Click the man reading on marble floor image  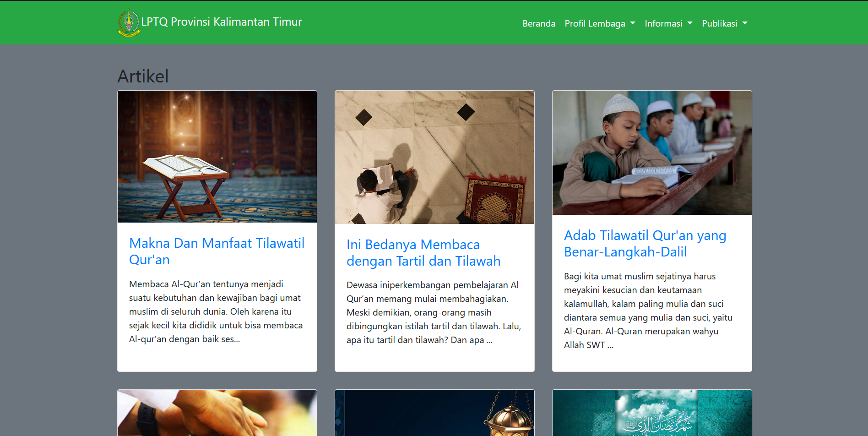tap(434, 157)
